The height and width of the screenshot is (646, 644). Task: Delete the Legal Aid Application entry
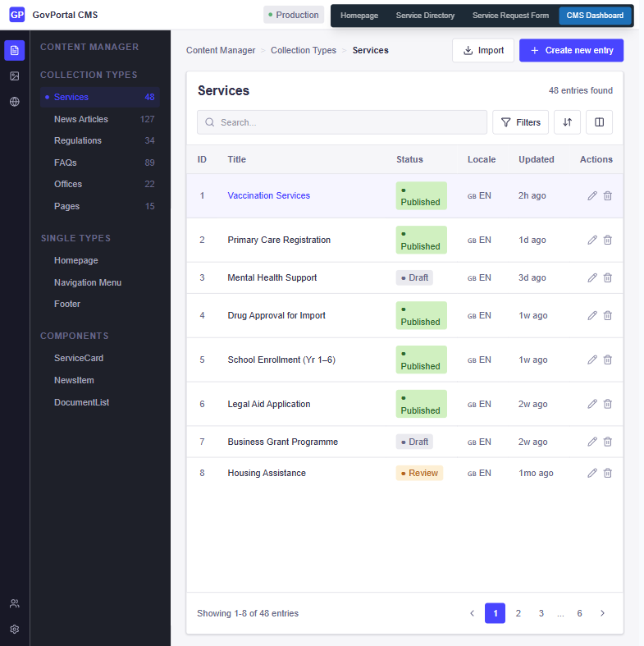click(x=608, y=404)
